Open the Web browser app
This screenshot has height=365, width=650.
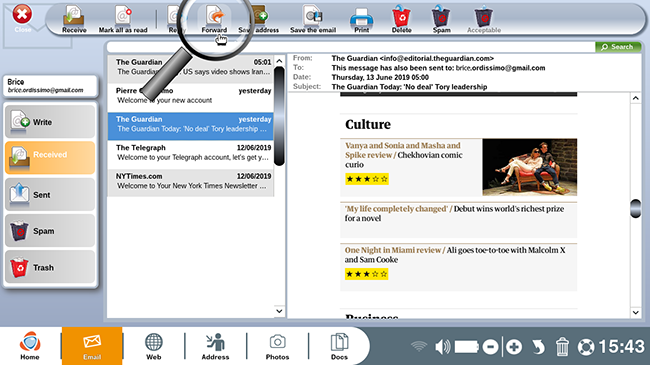point(153,346)
